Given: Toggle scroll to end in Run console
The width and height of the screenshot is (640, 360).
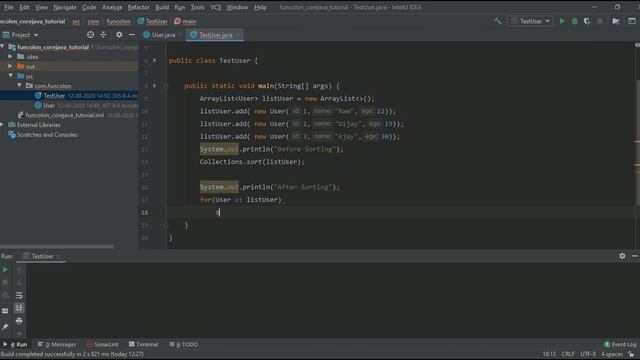Looking at the screenshot, I should [19, 308].
